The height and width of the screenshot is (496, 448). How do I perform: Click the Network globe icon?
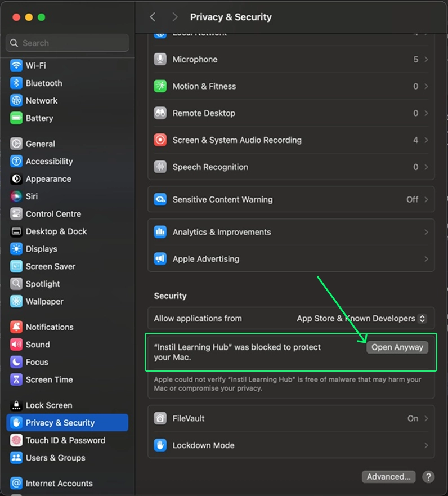(16, 101)
